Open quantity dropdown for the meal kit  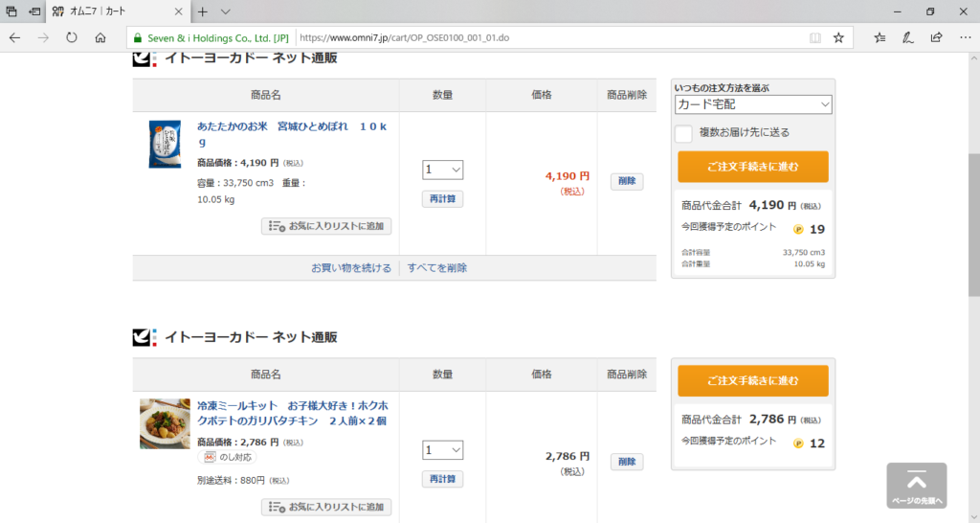tap(442, 450)
